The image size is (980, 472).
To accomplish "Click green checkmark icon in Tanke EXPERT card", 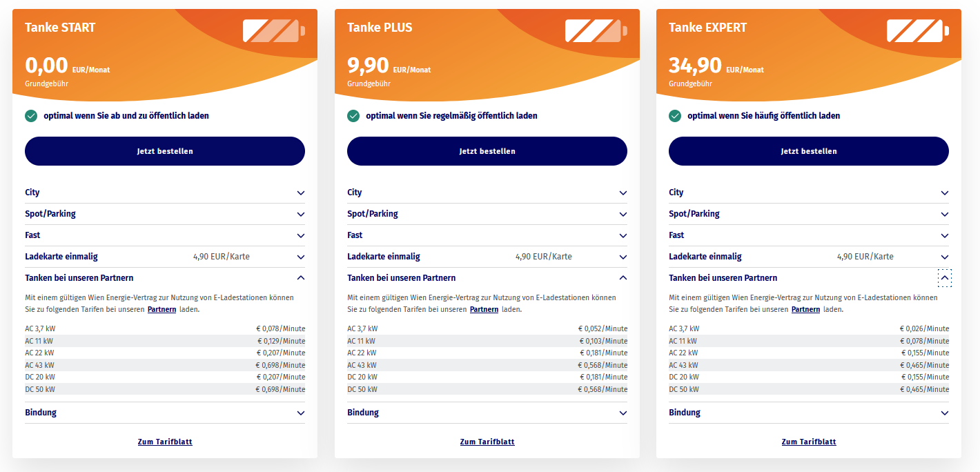I will coord(675,116).
